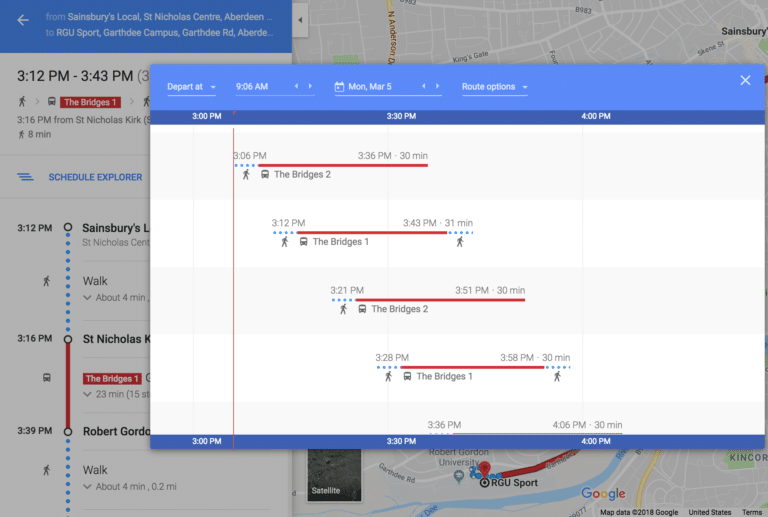Click 'The Bridges 2' label at 3:21 PM
Image resolution: width=768 pixels, height=517 pixels.
[399, 309]
